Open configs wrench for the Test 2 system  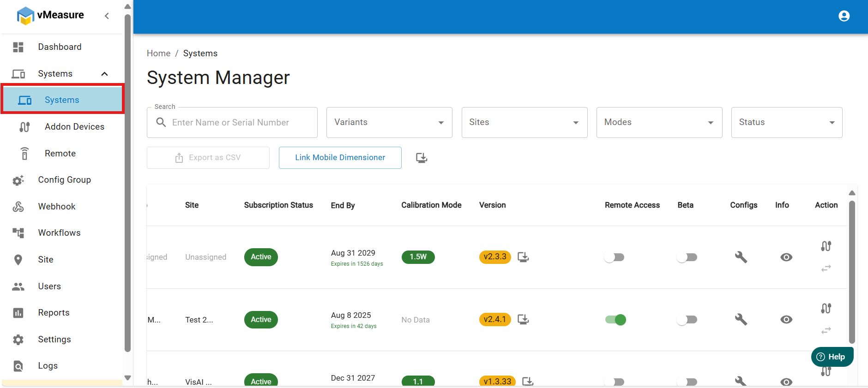[x=741, y=319]
